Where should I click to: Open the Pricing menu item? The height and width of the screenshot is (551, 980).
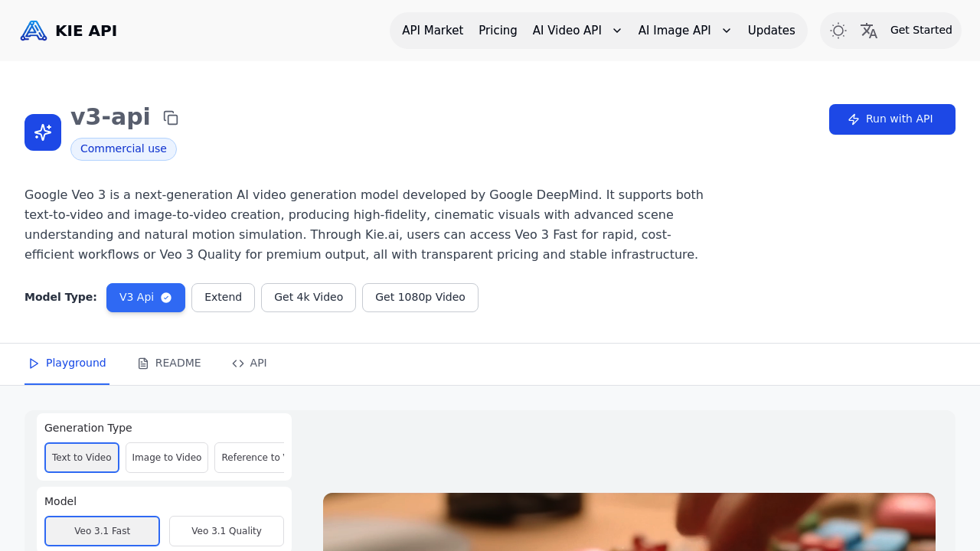[498, 31]
